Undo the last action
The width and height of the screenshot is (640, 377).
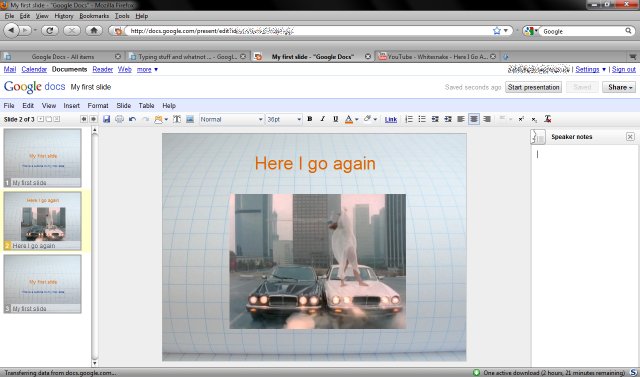tap(132, 119)
